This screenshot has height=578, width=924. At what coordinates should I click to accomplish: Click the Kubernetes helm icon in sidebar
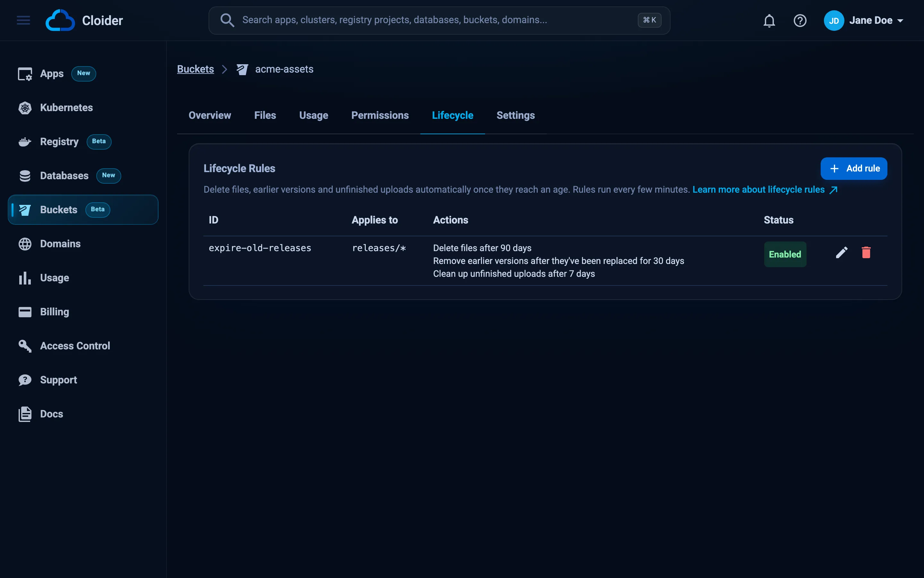pyautogui.click(x=25, y=108)
